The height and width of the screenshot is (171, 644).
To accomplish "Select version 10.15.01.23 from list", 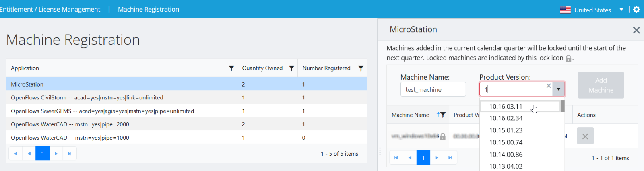I will click(520, 130).
